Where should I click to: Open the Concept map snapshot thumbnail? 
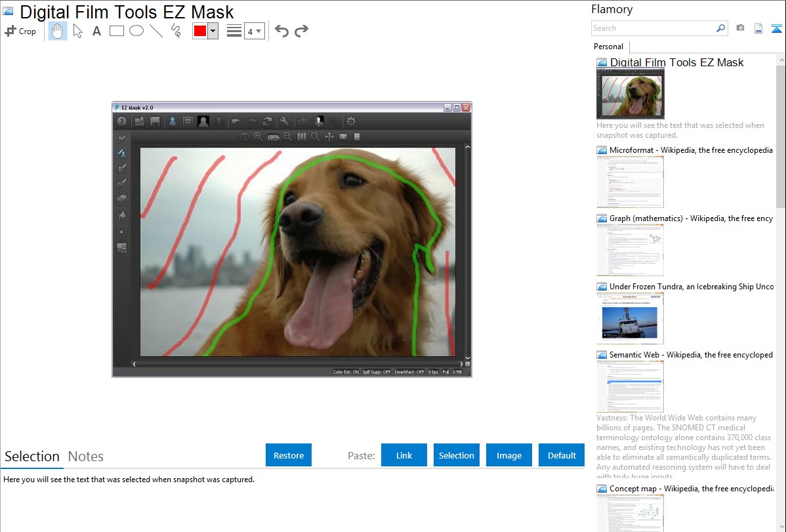pos(630,513)
